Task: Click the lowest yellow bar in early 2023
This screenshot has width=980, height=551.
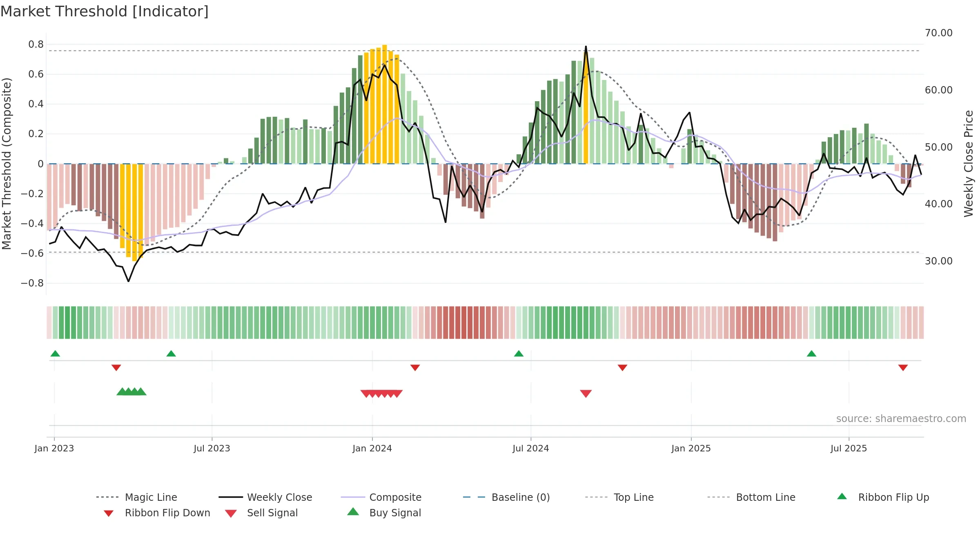Action: point(134,212)
